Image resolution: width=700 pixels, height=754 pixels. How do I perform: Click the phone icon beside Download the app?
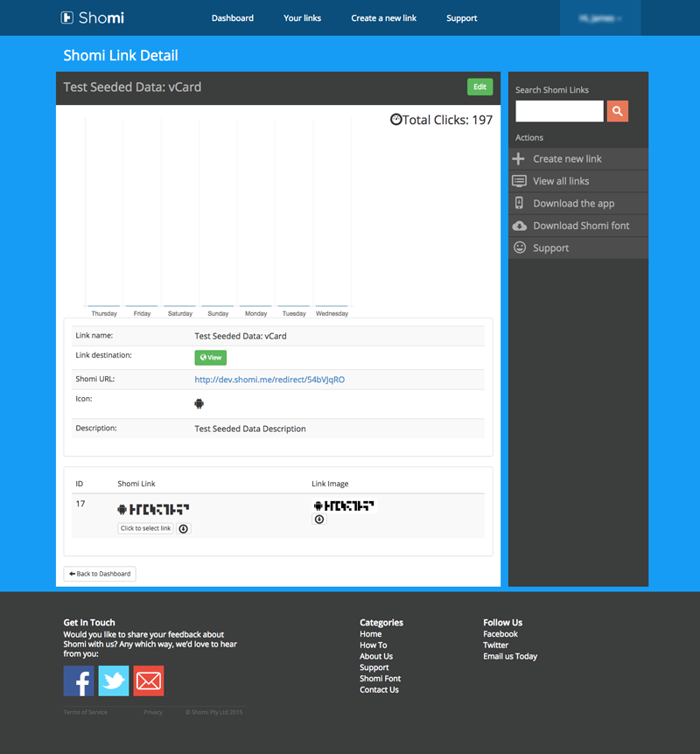[519, 203]
